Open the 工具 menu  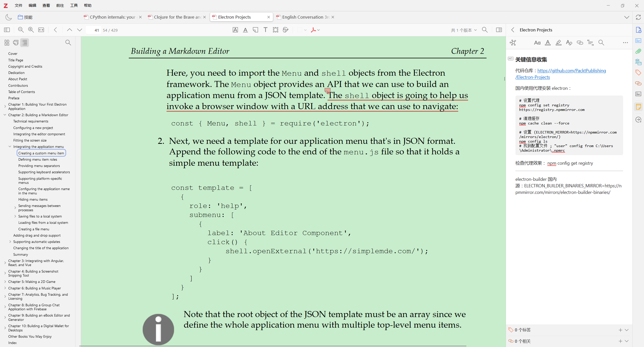click(74, 5)
